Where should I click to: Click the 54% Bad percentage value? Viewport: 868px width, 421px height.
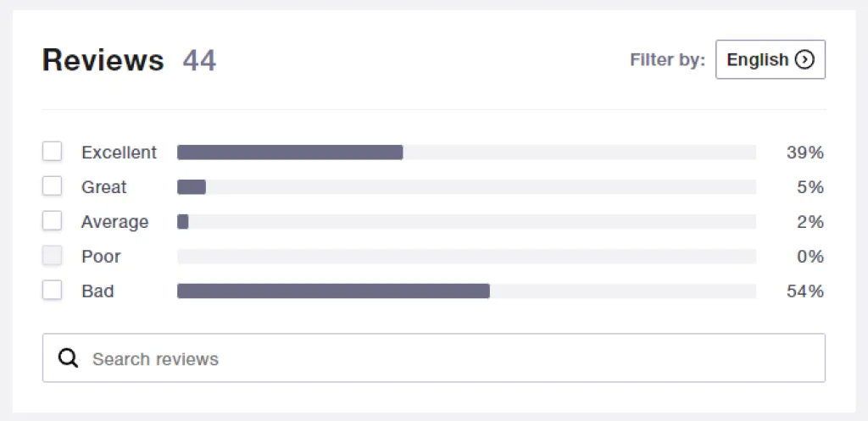click(x=804, y=291)
